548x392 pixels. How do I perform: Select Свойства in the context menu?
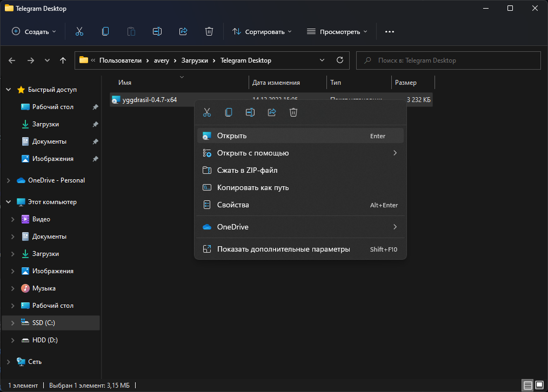tap(233, 205)
